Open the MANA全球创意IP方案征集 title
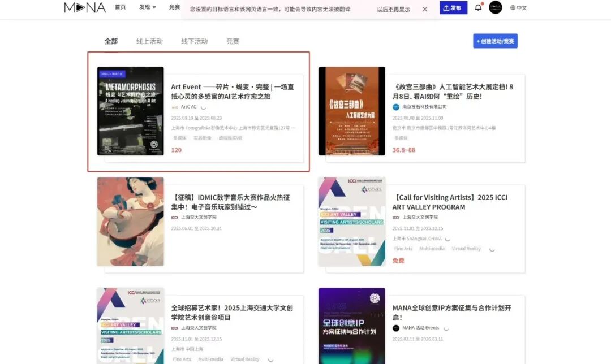The image size is (611, 364). coord(451,313)
